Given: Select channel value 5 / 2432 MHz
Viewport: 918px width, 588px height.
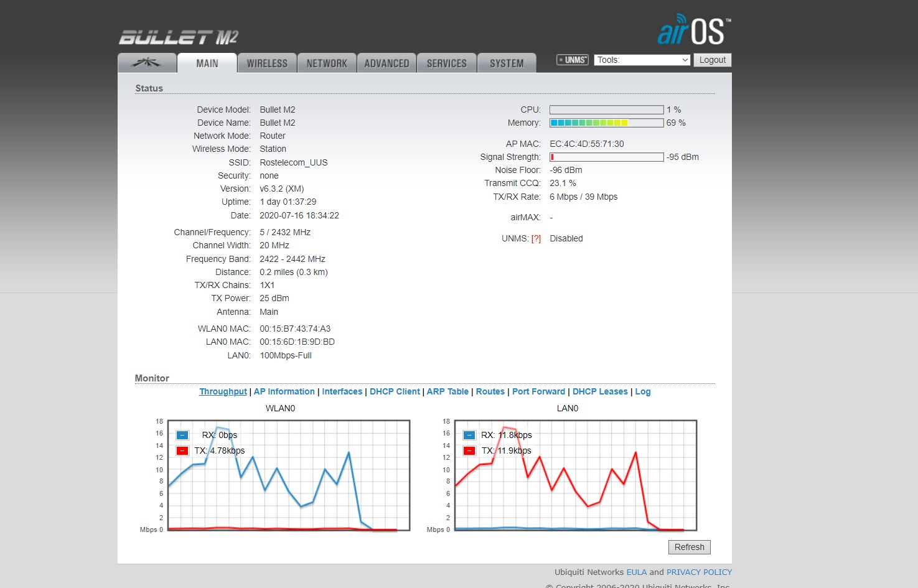Looking at the screenshot, I should [x=285, y=232].
